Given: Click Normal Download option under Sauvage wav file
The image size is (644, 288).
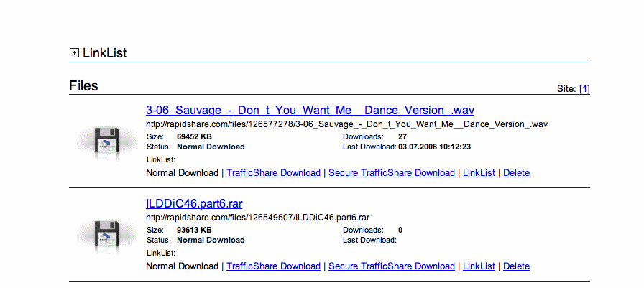Looking at the screenshot, I should coord(182,173).
